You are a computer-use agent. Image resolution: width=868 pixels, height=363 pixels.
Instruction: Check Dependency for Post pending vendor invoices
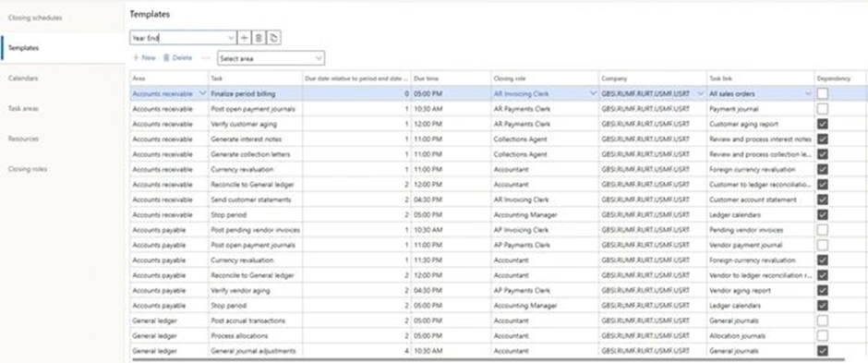pos(823,230)
